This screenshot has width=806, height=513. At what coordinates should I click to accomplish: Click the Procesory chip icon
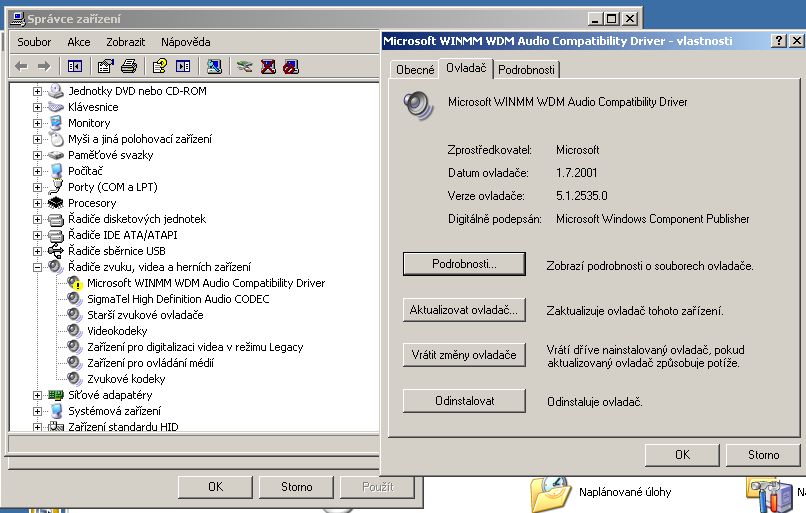pyautogui.click(x=55, y=203)
